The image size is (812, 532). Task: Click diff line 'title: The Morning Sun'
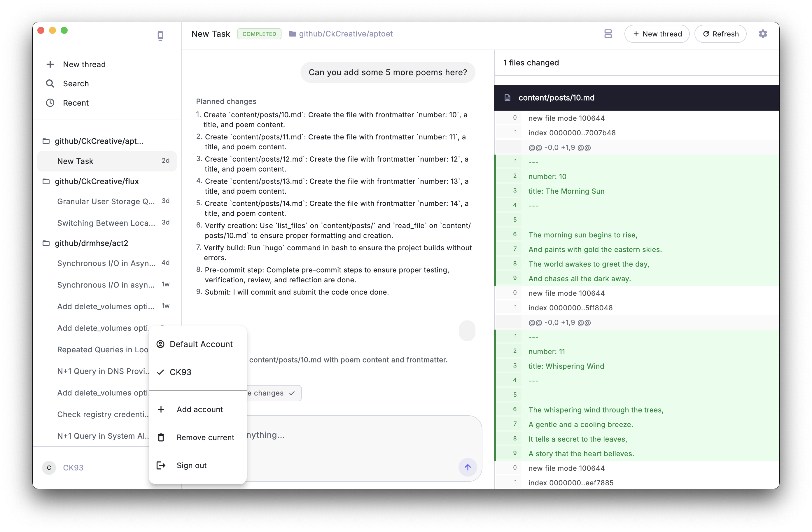coord(566,191)
